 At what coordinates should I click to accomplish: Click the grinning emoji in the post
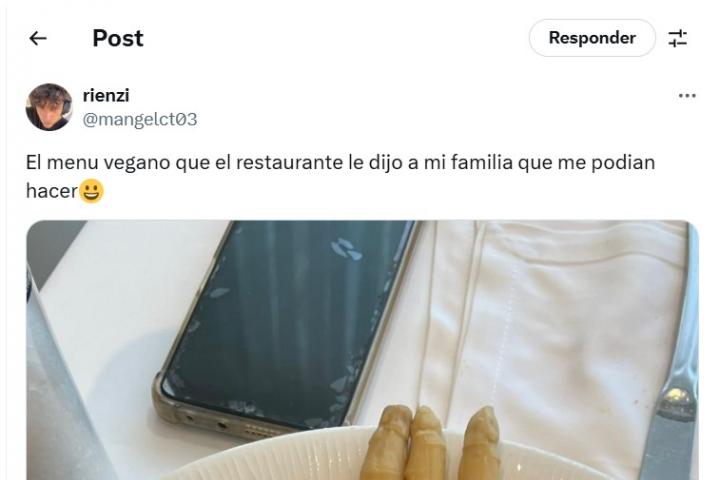[x=92, y=191]
